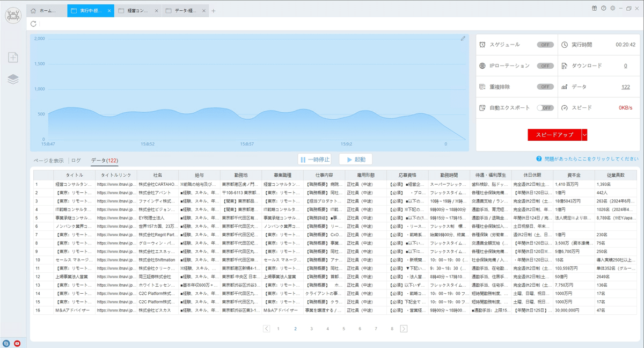Click the pencil edit icon on chart
Image resolution: width=644 pixels, height=348 pixels.
(x=463, y=39)
